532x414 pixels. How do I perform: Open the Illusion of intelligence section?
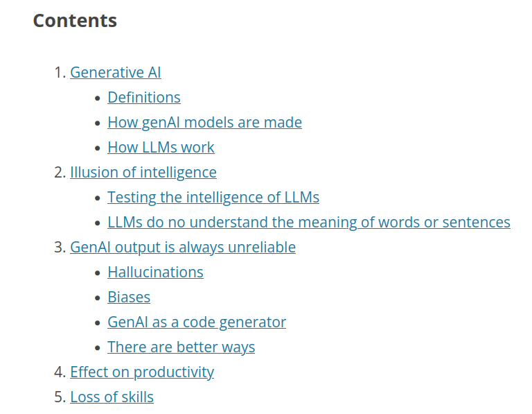point(143,172)
